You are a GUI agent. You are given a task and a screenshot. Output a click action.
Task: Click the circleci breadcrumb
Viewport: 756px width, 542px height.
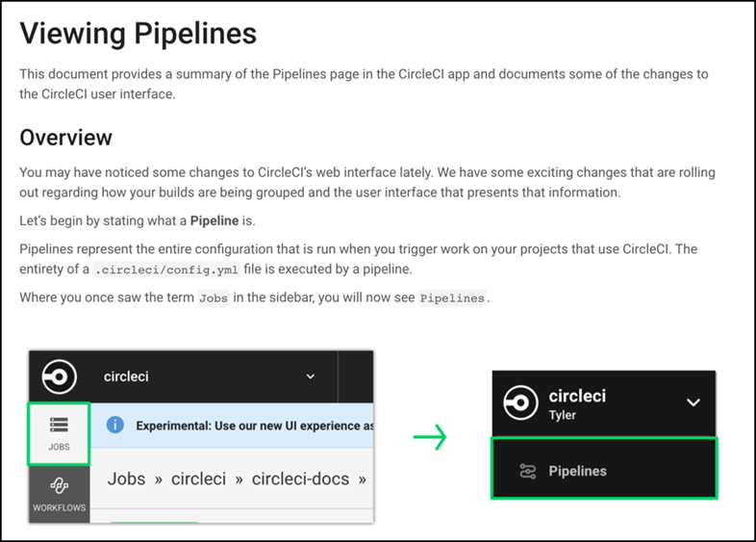click(x=199, y=478)
